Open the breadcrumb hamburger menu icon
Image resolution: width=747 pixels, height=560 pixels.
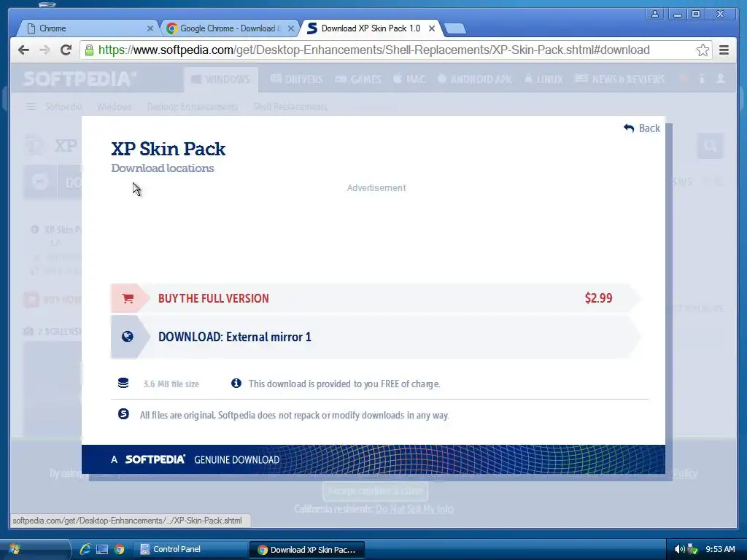[31, 106]
